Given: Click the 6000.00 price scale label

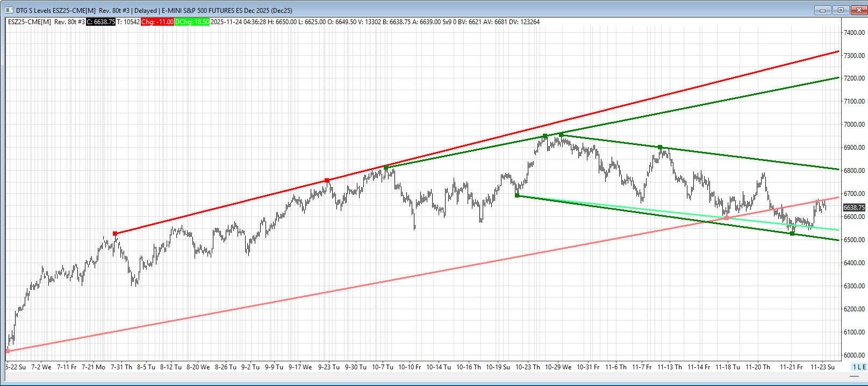Looking at the screenshot, I should 855,355.
